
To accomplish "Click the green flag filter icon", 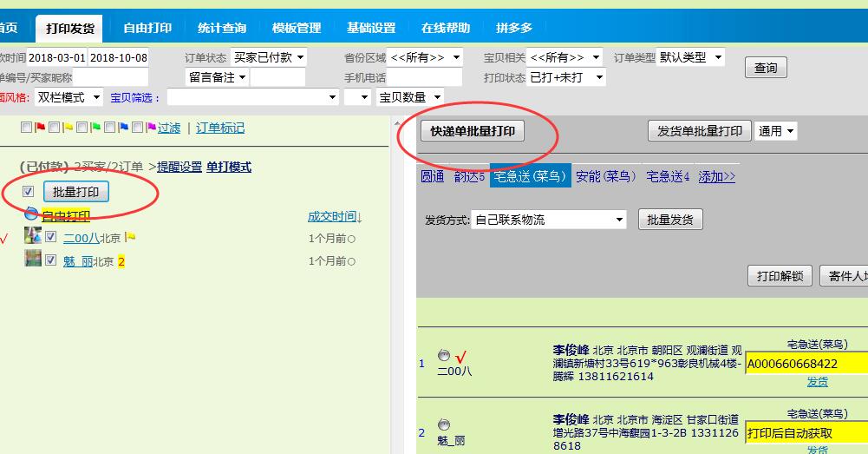I will point(95,128).
